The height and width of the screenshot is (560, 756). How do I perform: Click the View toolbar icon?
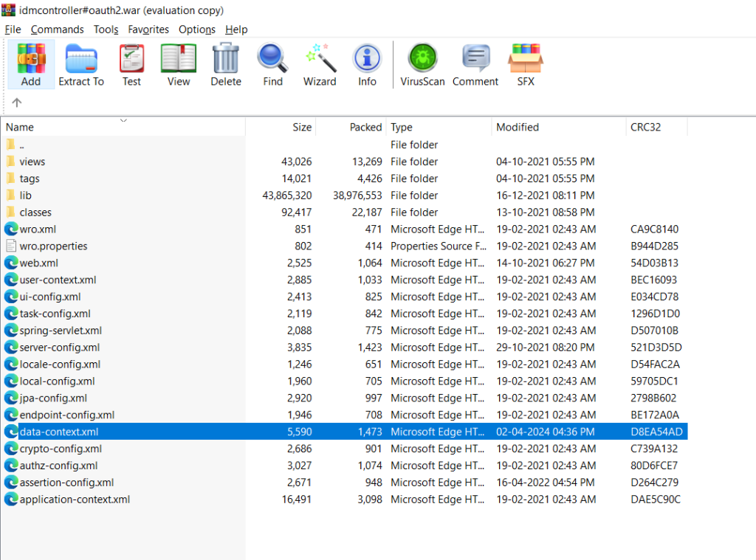179,65
